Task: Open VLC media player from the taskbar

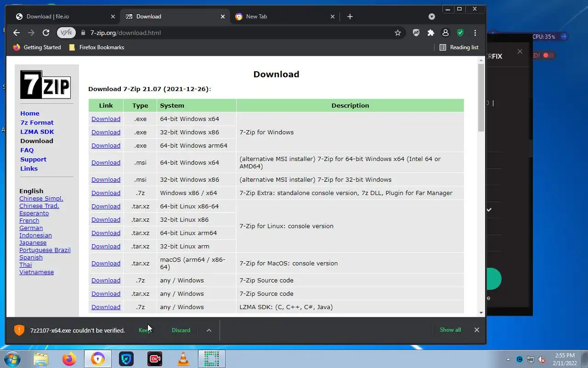Action: point(183,359)
